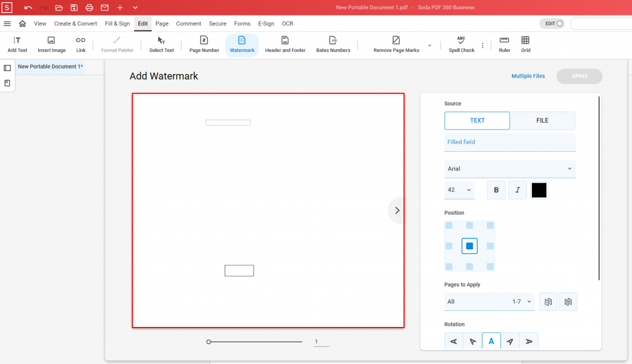Select FILE as watermark source

(542, 120)
